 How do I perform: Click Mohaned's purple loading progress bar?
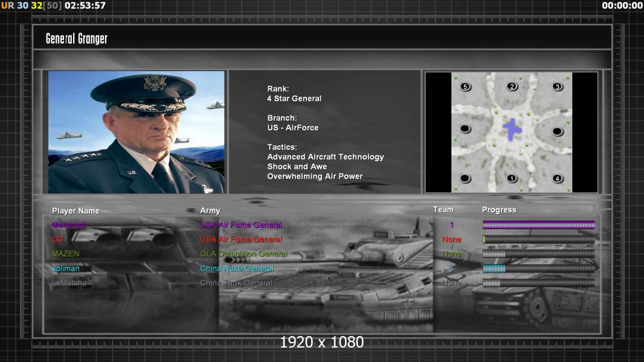pyautogui.click(x=538, y=224)
